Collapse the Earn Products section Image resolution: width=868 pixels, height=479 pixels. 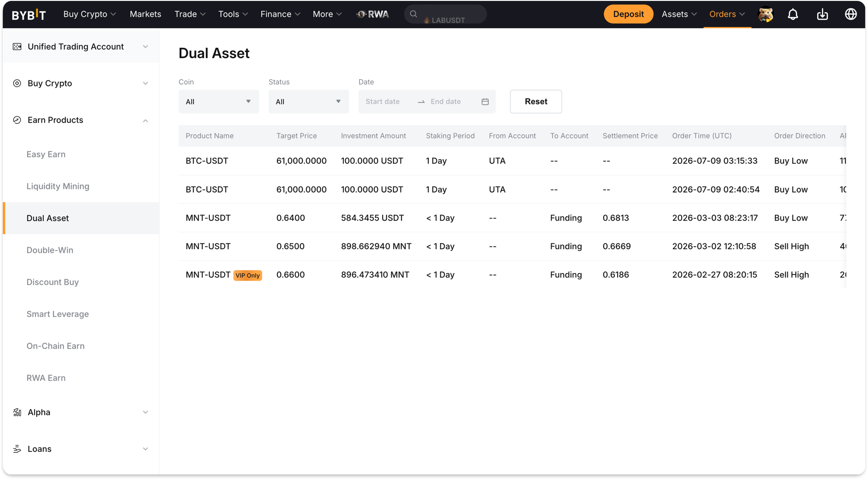(x=145, y=120)
